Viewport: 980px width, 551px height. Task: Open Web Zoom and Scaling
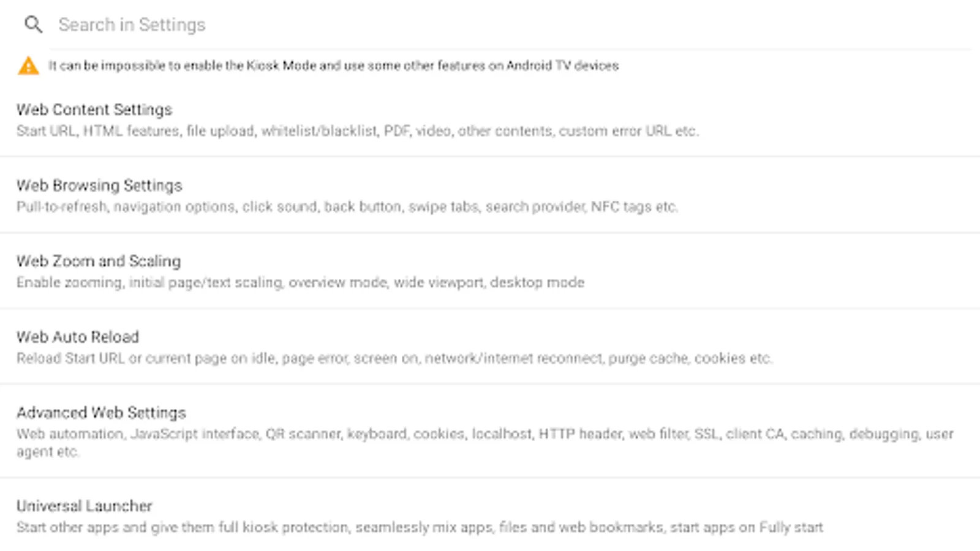point(99,261)
